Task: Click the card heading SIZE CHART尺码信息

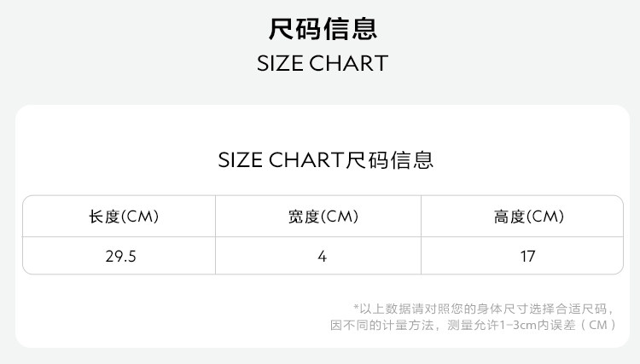Action: tap(325, 160)
